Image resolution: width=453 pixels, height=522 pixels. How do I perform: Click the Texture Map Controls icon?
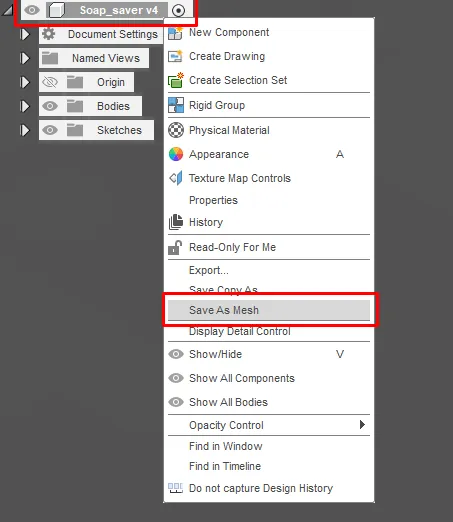click(176, 178)
